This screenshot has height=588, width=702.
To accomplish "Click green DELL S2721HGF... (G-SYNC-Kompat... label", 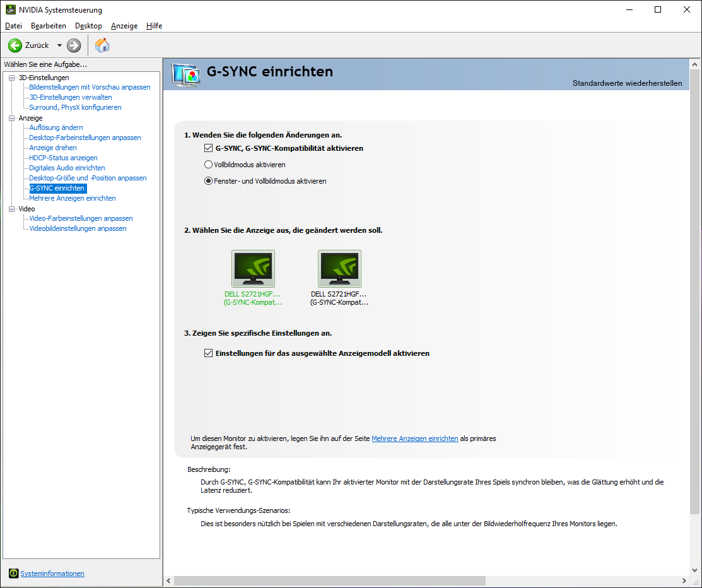I will click(x=253, y=298).
